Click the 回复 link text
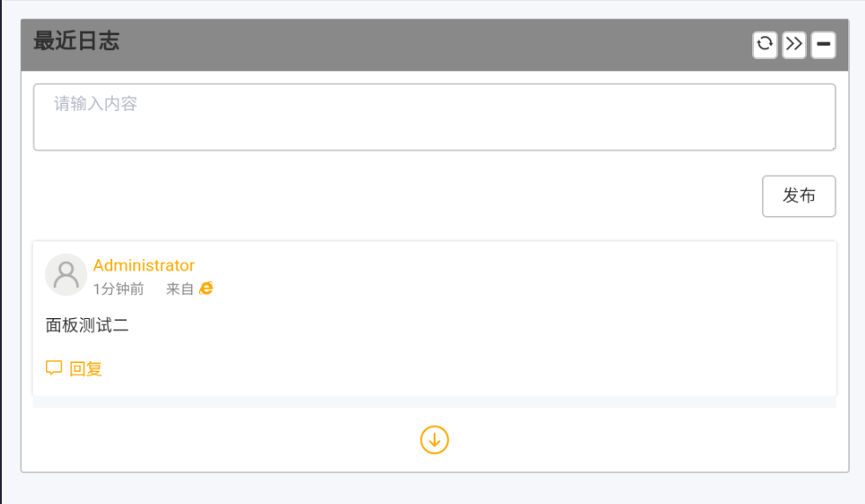Image resolution: width=865 pixels, height=504 pixels. 86,369
